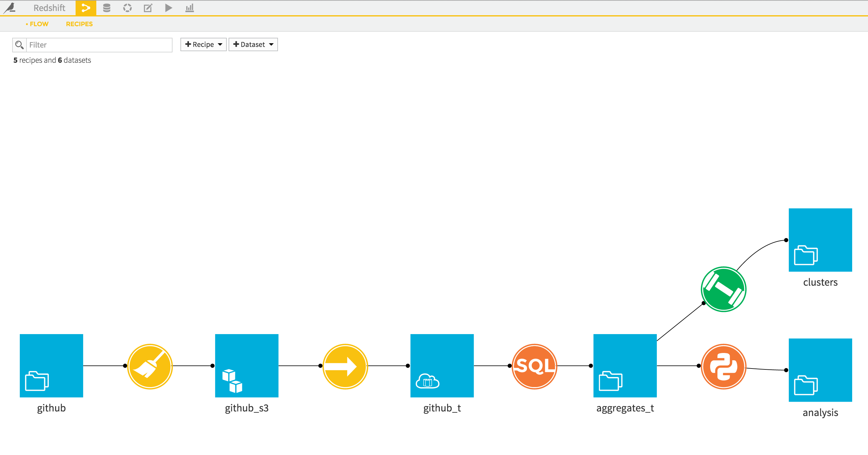The image size is (868, 455).
Task: Open the Dashboard bar chart icon
Action: coord(189,8)
